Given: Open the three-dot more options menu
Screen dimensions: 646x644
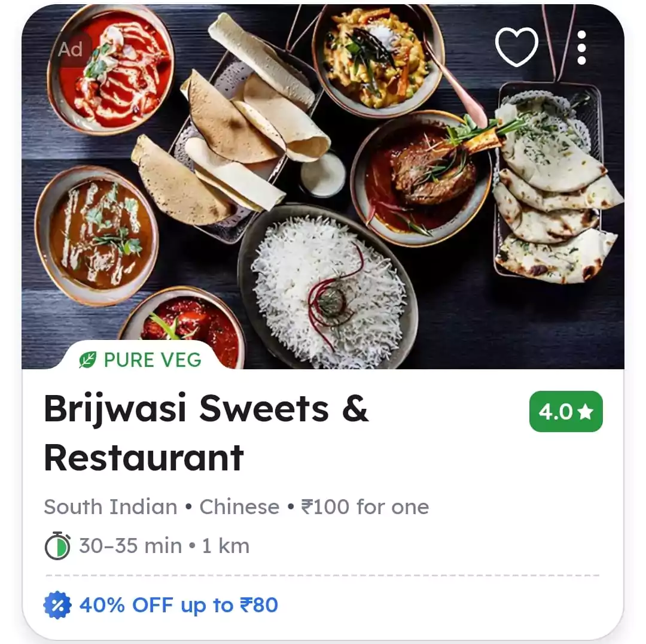Looking at the screenshot, I should click(581, 48).
